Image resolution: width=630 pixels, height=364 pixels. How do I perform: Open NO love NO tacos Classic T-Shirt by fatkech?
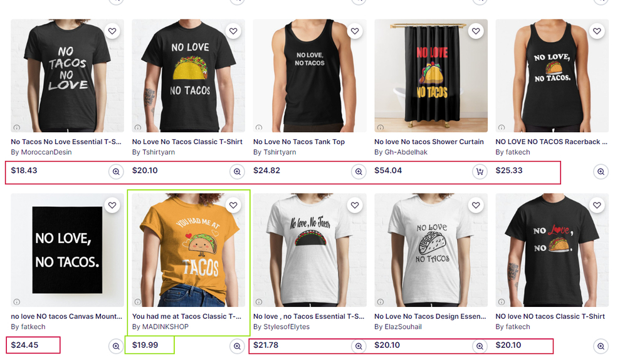pos(550,316)
